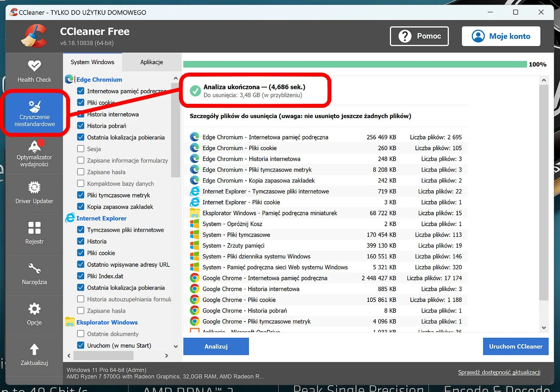
Task: Click Eksplorator Windows folder icon in tree
Action: pos(70,322)
